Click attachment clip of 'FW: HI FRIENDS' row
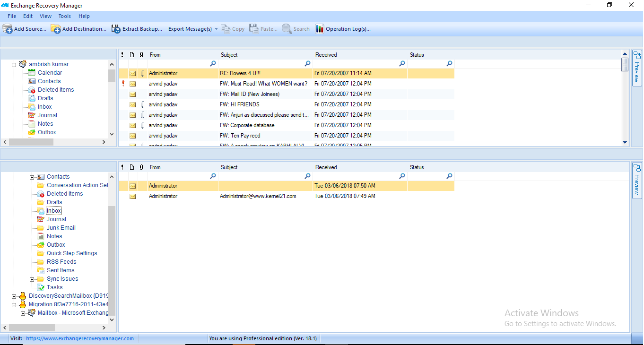 point(142,104)
